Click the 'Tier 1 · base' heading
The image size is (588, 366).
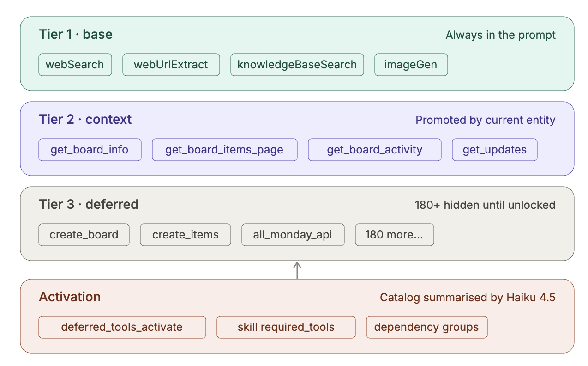click(76, 35)
